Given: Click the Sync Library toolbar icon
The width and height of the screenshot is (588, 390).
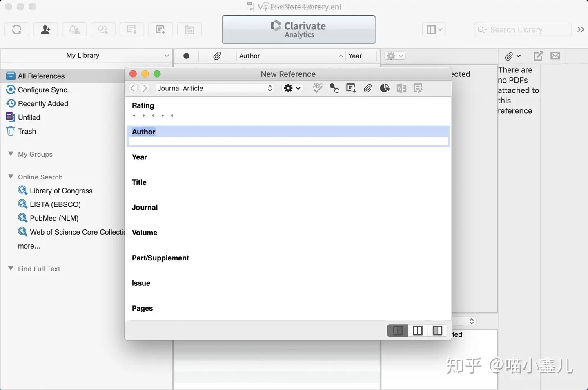Looking at the screenshot, I should click(17, 29).
